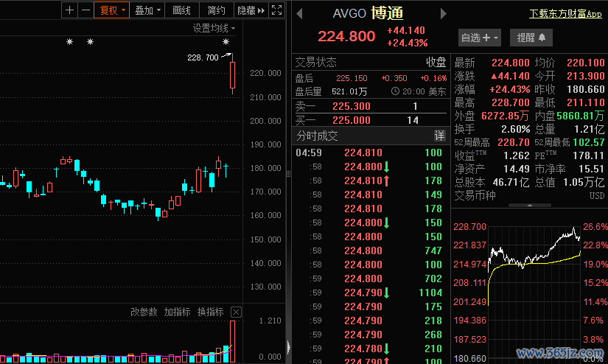
Task: Click the +24.43% change figure in header
Action: coord(407,43)
